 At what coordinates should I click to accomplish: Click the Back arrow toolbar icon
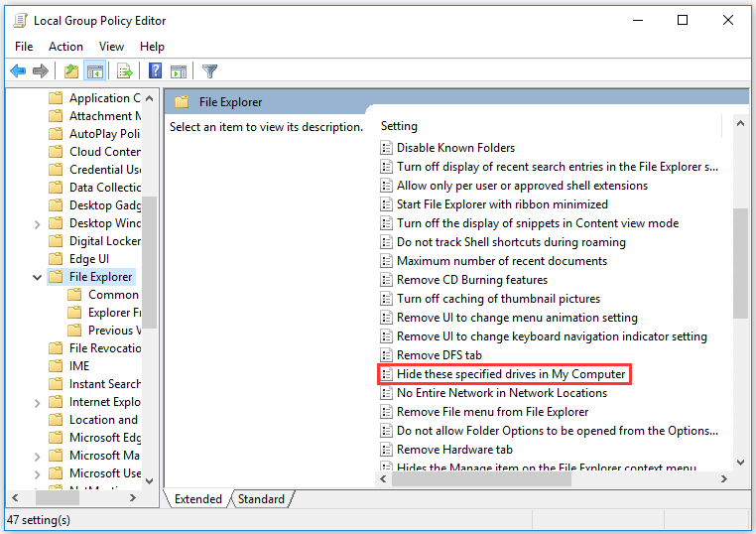coord(18,71)
